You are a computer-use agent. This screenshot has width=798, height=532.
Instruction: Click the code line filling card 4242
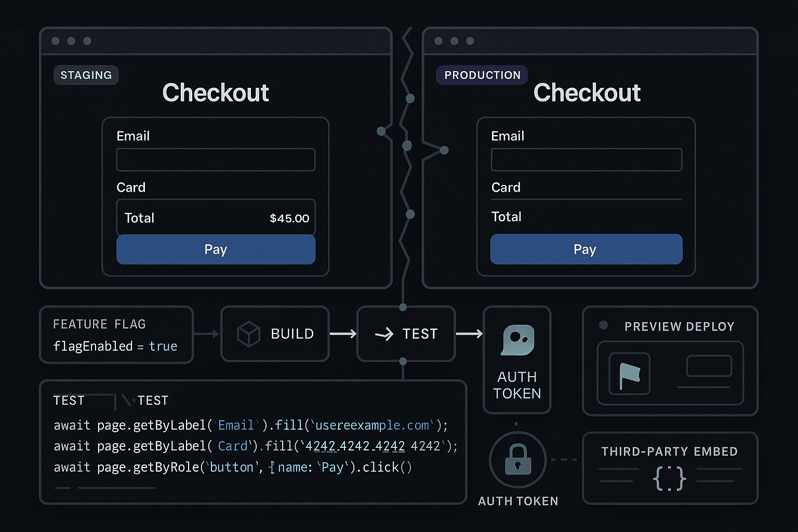[256, 446]
